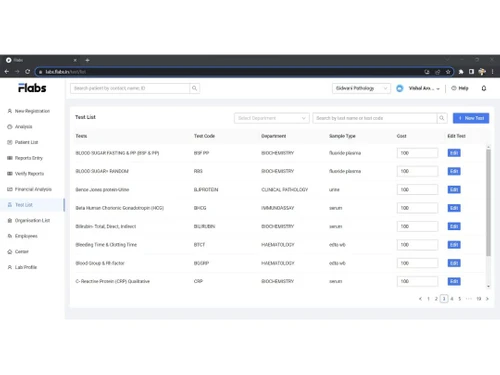Click the Flabs logo
This screenshot has width=500, height=375.
[32, 88]
